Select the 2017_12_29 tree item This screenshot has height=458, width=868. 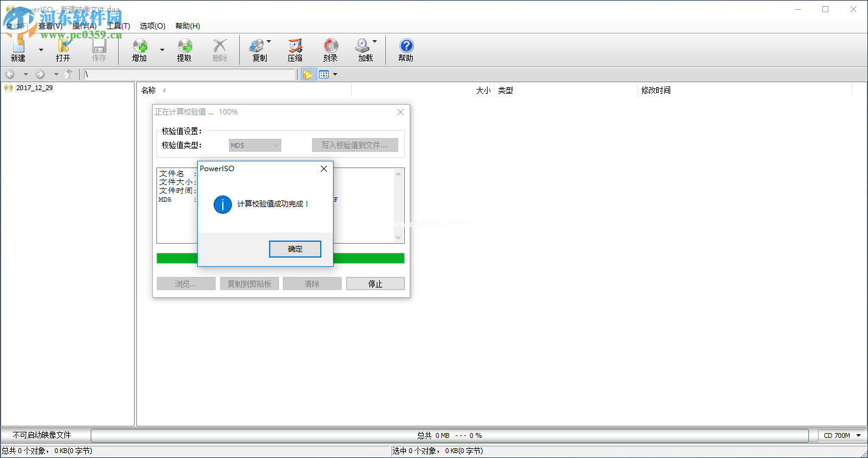pyautogui.click(x=34, y=88)
